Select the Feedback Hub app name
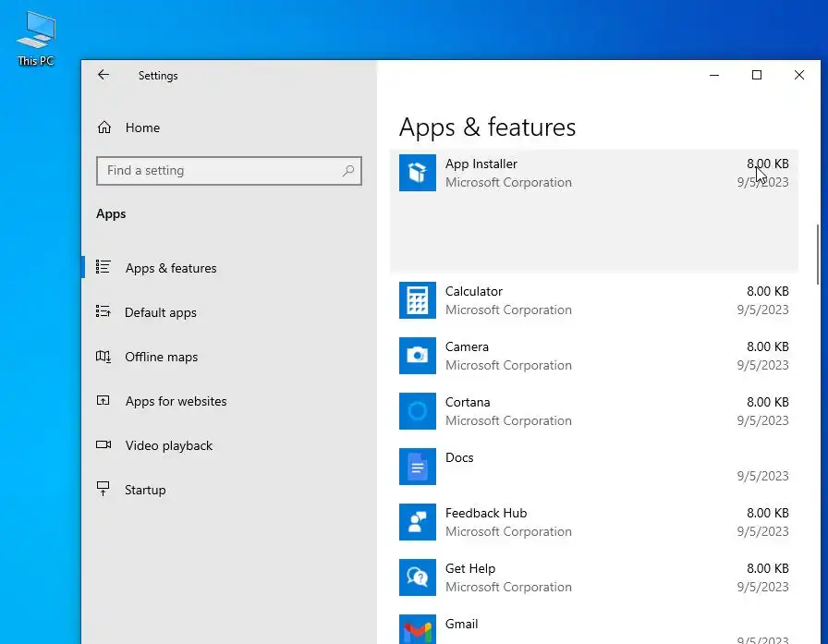Screen dimensions: 828x644 [x=486, y=513]
